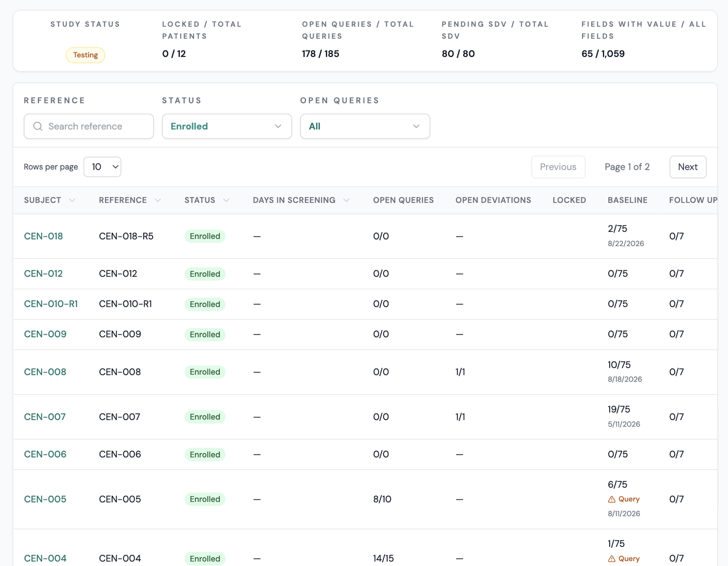
Task: Click the Previous page button
Action: click(x=558, y=167)
